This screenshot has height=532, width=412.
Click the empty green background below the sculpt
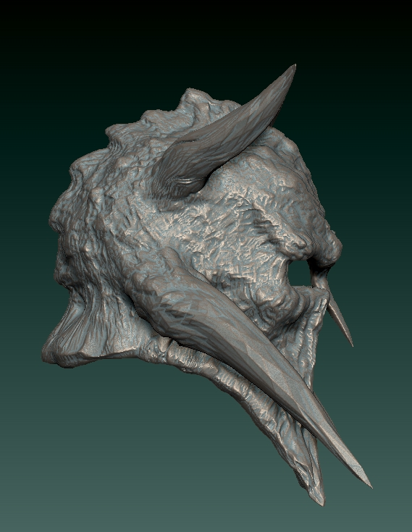coord(135,475)
